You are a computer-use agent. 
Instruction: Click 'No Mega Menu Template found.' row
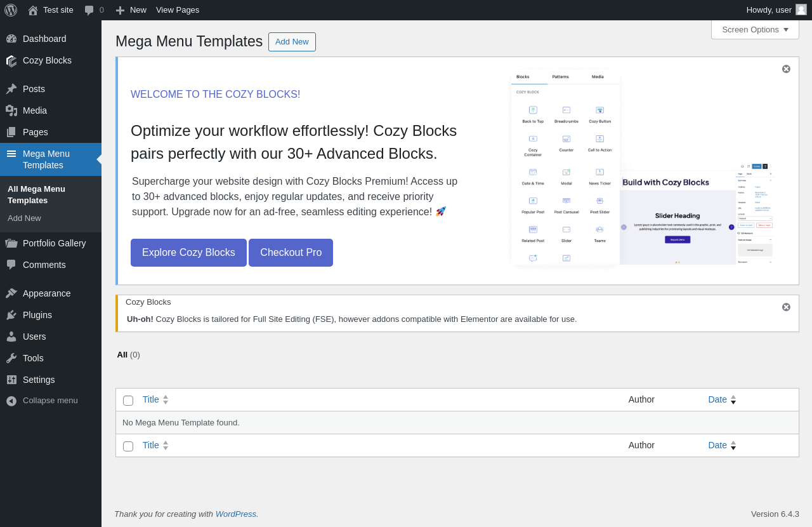(x=457, y=422)
